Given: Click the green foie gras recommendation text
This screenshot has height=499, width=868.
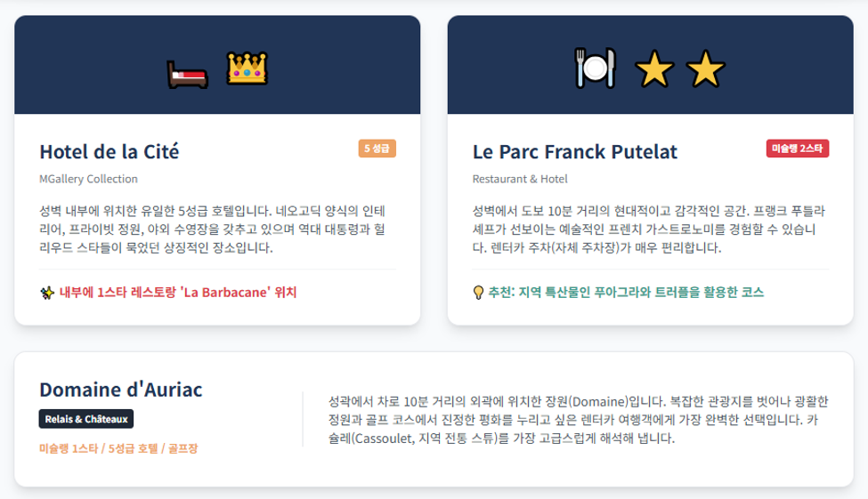Looking at the screenshot, I should [x=626, y=292].
